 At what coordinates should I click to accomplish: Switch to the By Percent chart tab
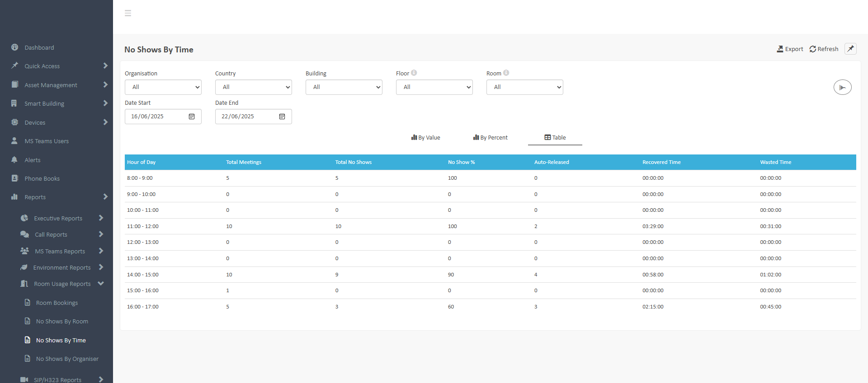click(490, 137)
